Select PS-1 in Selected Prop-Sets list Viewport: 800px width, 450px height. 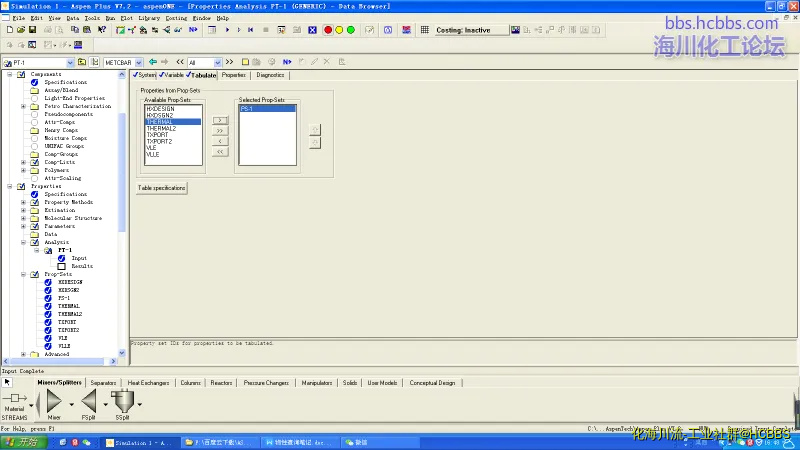(x=267, y=109)
